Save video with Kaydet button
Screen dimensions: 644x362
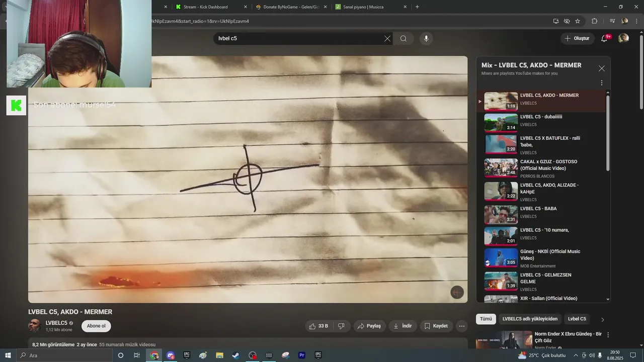pyautogui.click(x=436, y=326)
